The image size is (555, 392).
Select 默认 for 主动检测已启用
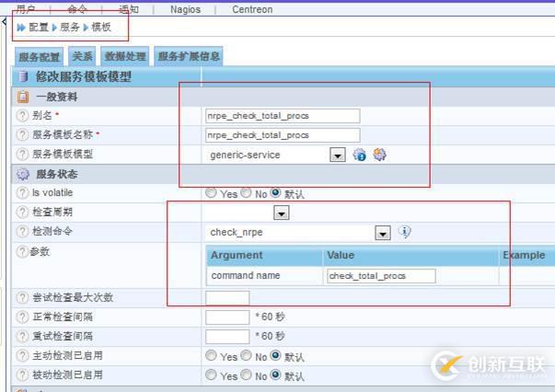pyautogui.click(x=275, y=355)
